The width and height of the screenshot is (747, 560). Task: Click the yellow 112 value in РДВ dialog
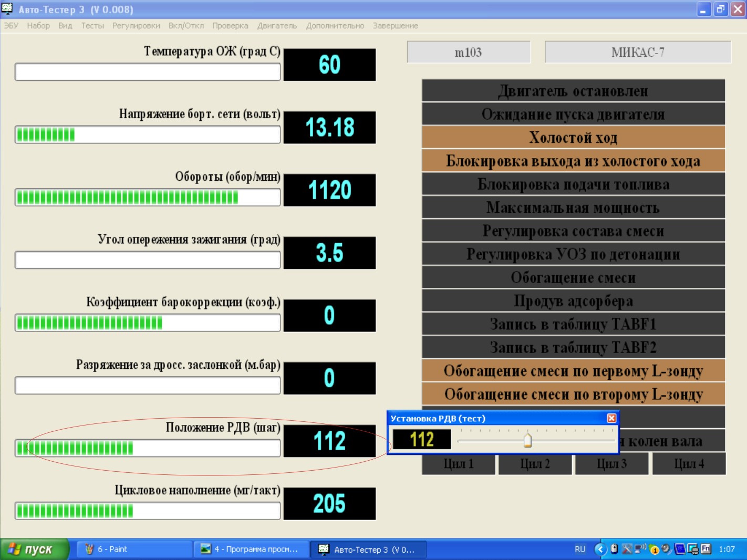422,439
